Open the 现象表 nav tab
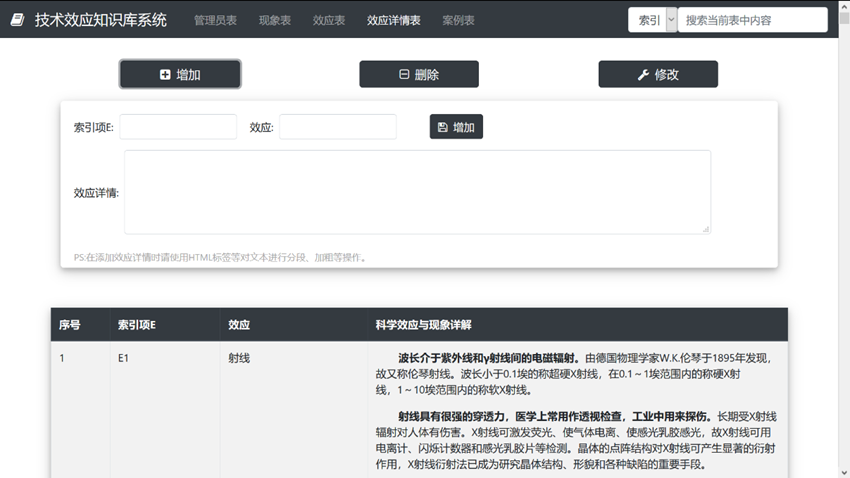This screenshot has height=478, width=850. coord(275,20)
